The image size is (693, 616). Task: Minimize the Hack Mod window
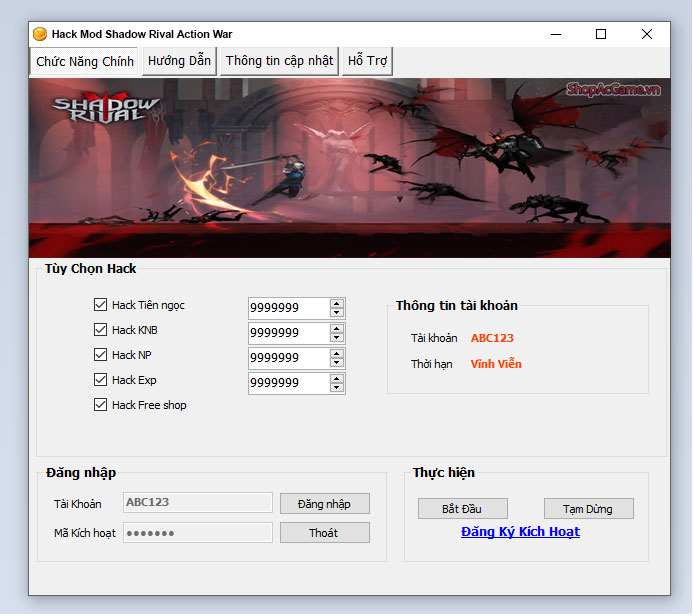[556, 34]
